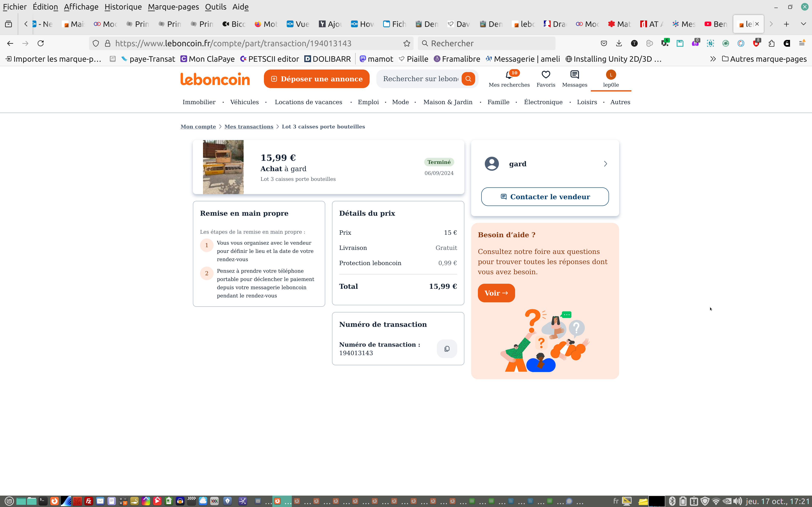
Task: Open the caisses product thumbnail
Action: point(223,167)
